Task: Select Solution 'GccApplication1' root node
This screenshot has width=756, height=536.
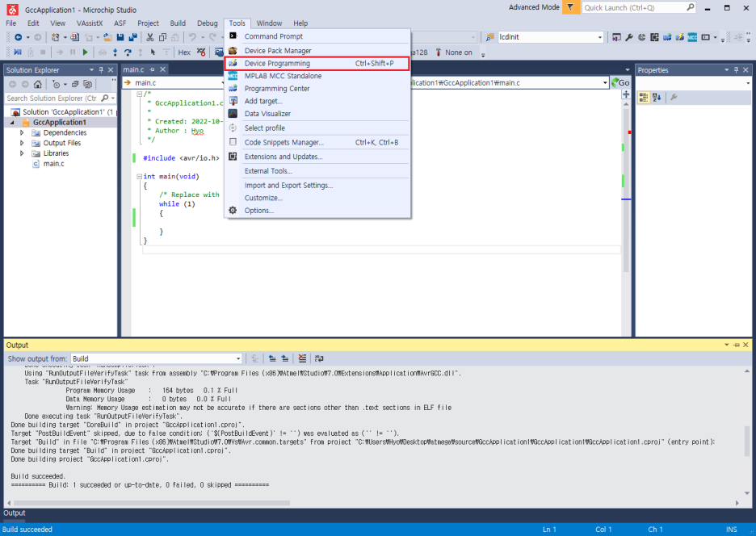Action: (x=63, y=112)
